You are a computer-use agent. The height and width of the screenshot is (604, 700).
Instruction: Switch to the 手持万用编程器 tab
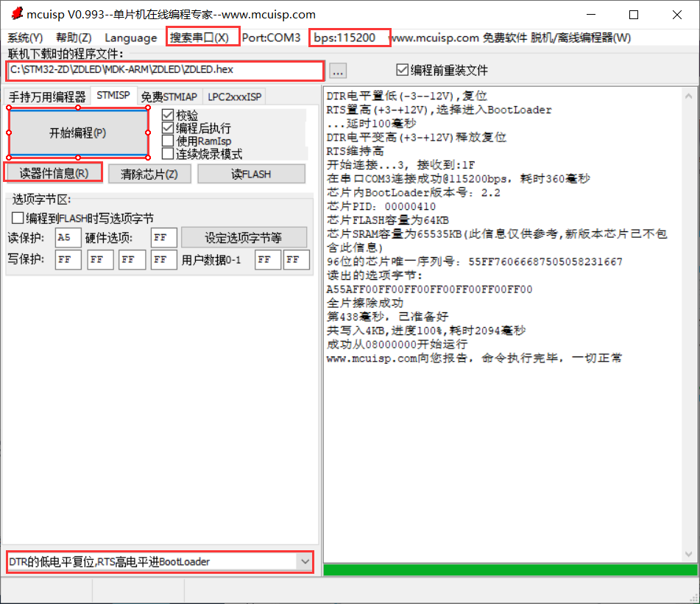tap(47, 96)
